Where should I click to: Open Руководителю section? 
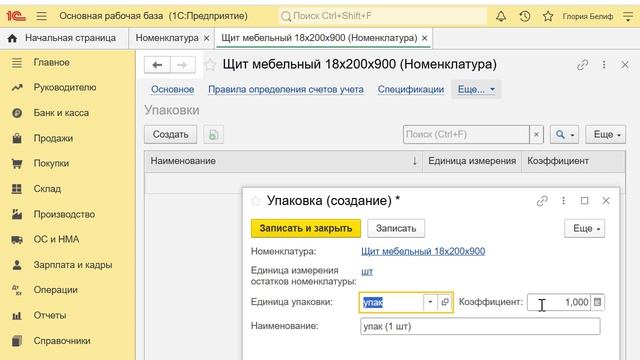65,87
